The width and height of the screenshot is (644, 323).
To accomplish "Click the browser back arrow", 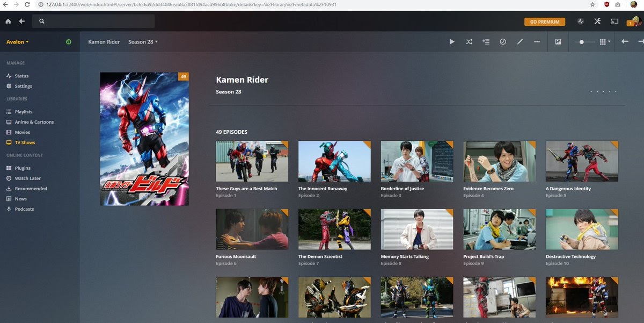I will tap(5, 4).
